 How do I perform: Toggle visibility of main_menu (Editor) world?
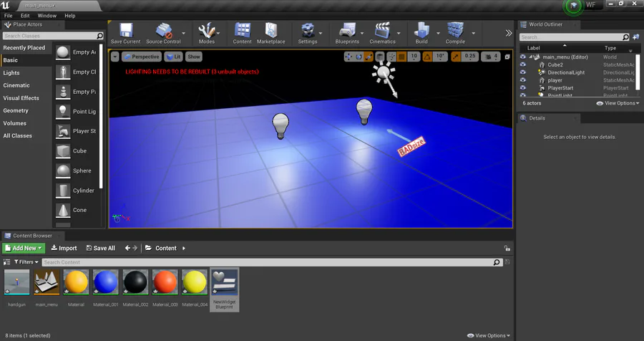click(x=523, y=57)
